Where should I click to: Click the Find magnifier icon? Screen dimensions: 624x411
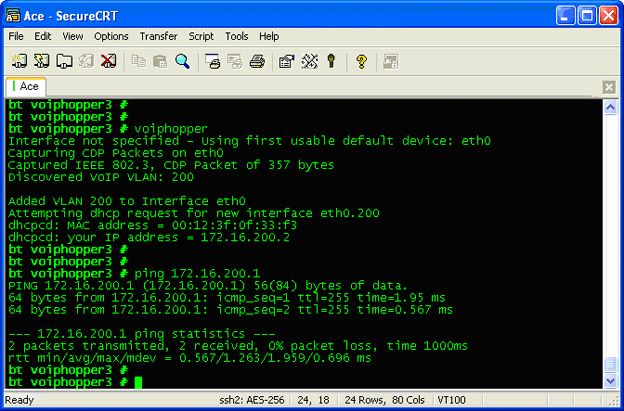click(x=182, y=61)
